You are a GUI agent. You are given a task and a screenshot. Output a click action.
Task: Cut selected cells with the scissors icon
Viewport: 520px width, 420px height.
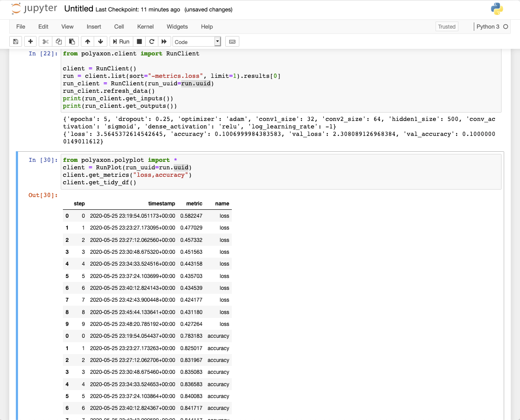[x=45, y=41]
